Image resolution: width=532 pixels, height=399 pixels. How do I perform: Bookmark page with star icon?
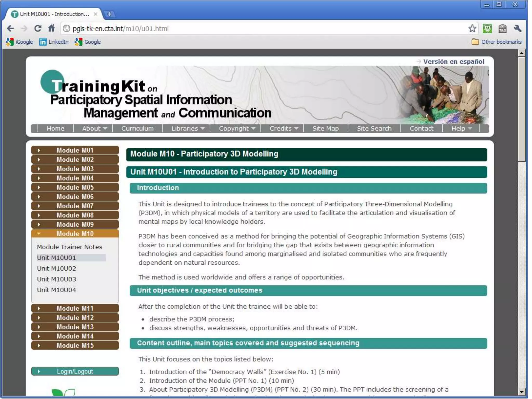point(472,28)
